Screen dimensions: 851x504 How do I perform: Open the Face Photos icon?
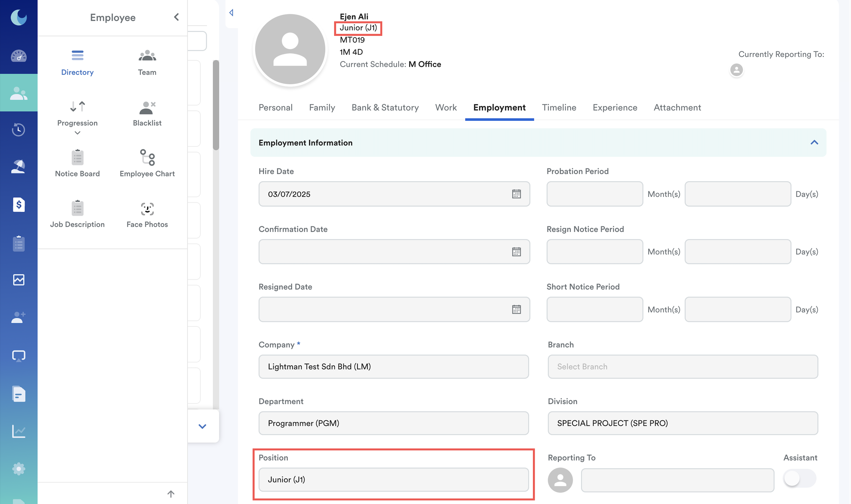pyautogui.click(x=147, y=209)
